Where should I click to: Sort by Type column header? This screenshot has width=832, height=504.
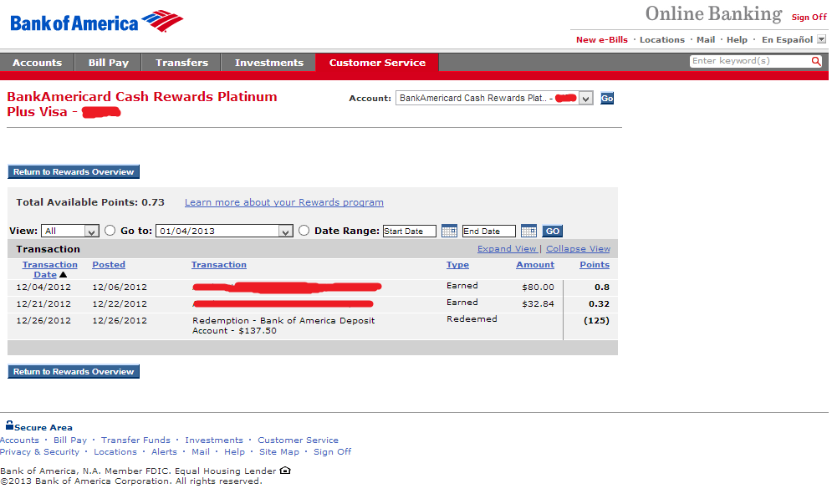point(457,264)
